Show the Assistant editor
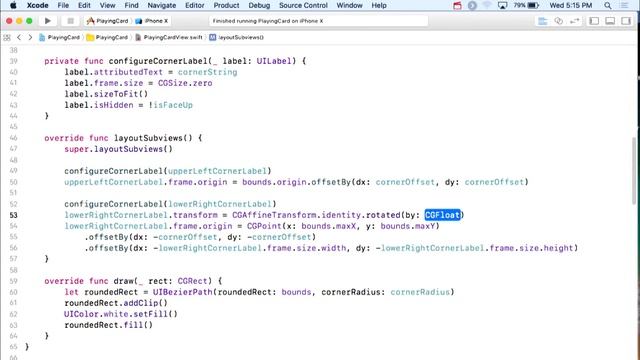This screenshot has height=360, width=640. (x=558, y=21)
